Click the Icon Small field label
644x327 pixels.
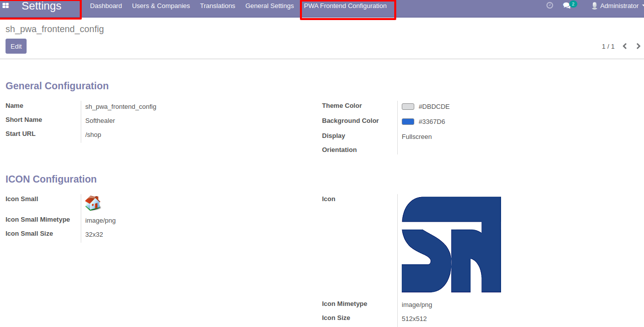coord(22,199)
